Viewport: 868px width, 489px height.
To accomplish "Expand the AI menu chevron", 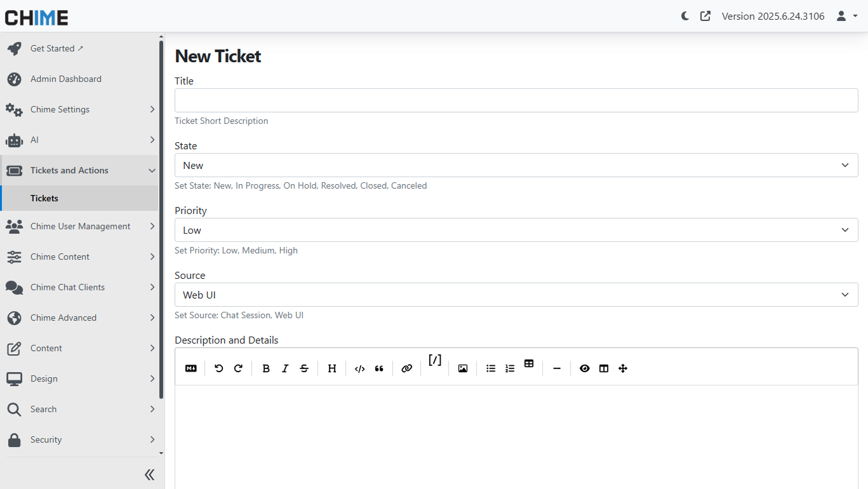I will (x=152, y=140).
